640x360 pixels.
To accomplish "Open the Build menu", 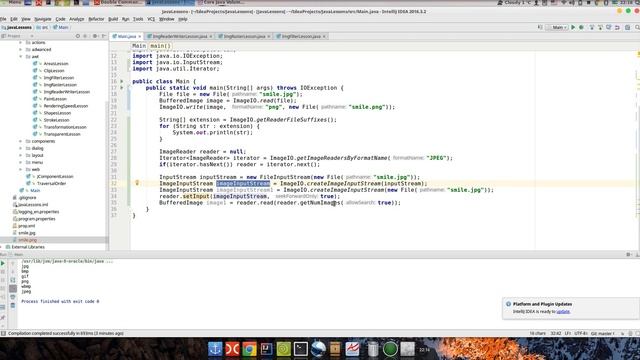I will tap(113, 19).
